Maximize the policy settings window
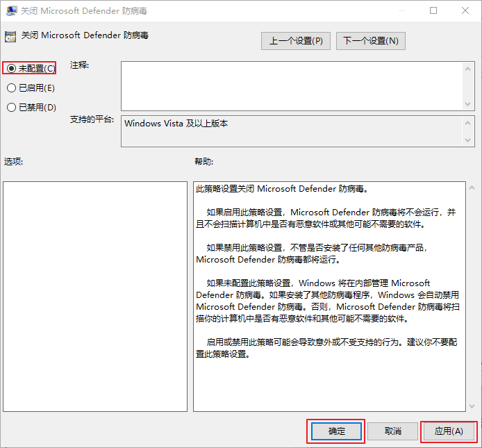The image size is (482, 448). 433,10
